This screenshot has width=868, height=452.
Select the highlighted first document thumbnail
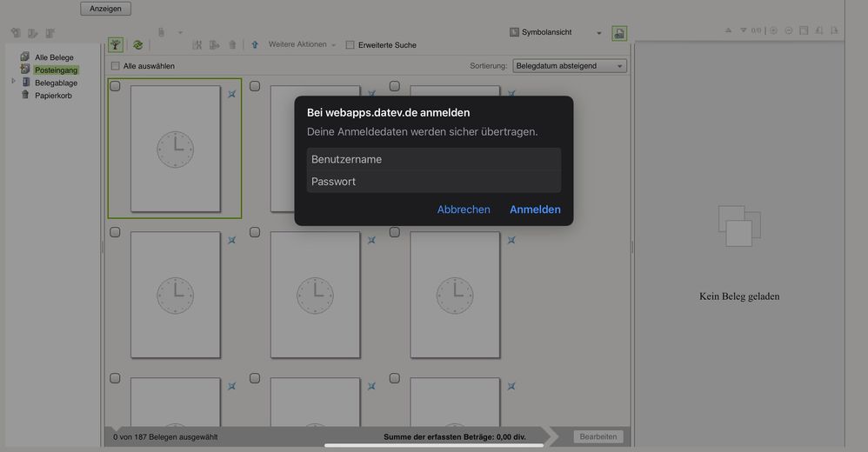point(176,149)
